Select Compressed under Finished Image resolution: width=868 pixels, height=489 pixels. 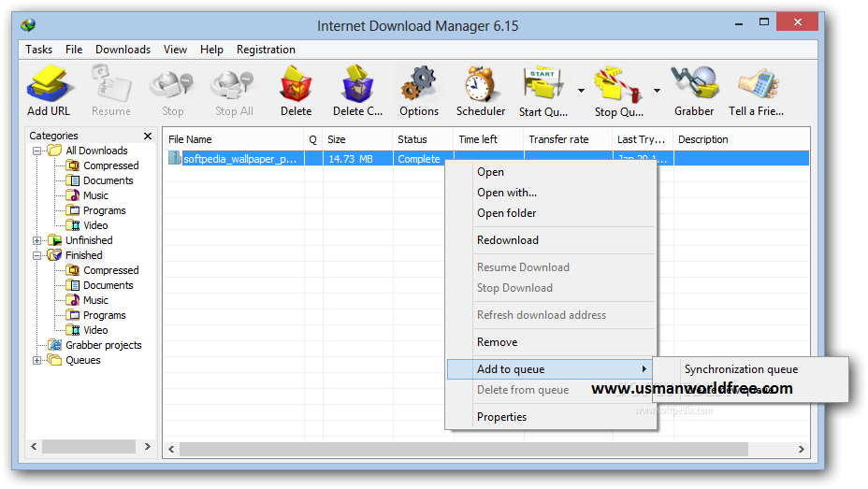click(x=110, y=270)
